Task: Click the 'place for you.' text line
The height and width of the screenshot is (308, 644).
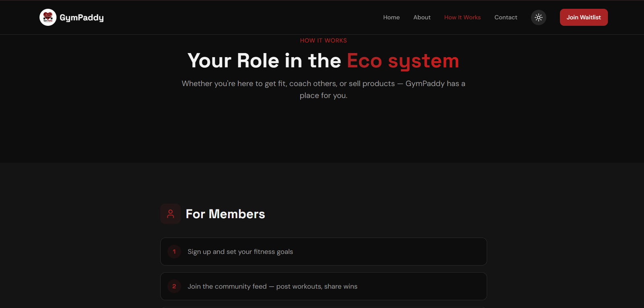Action: [323, 95]
